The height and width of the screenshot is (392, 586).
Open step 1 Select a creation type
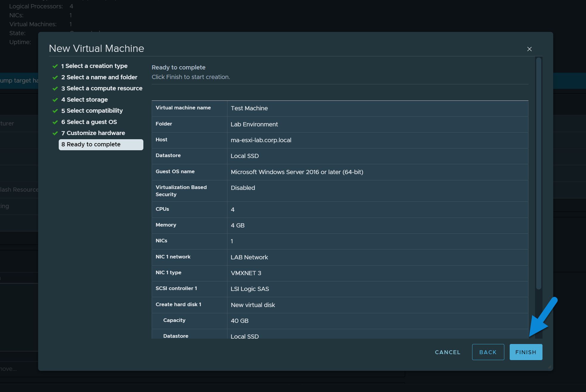(94, 66)
